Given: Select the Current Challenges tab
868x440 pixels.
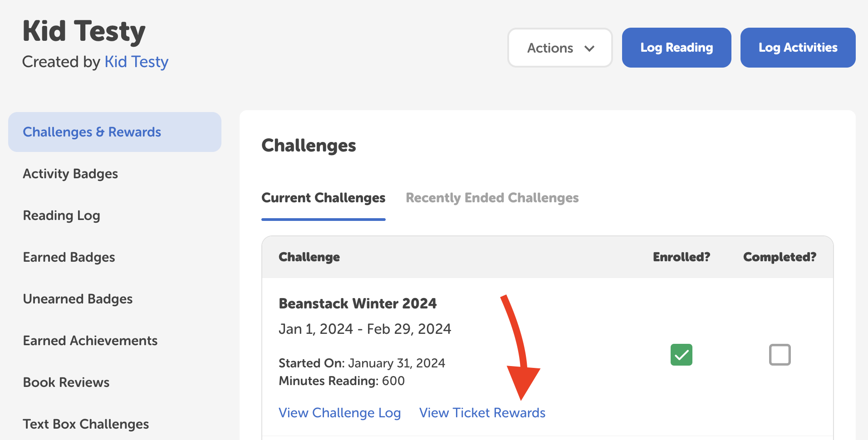Looking at the screenshot, I should click(323, 198).
